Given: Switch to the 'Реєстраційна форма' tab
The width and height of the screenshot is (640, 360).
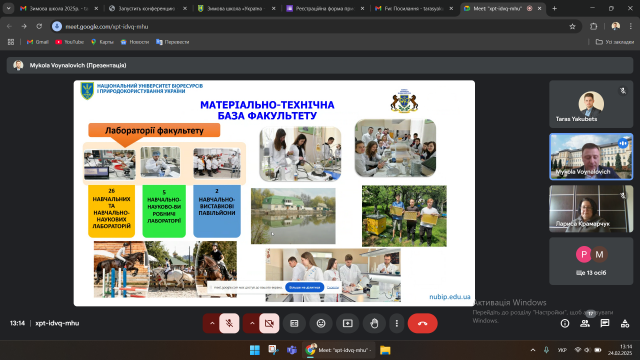Looking at the screenshot, I should [325, 8].
